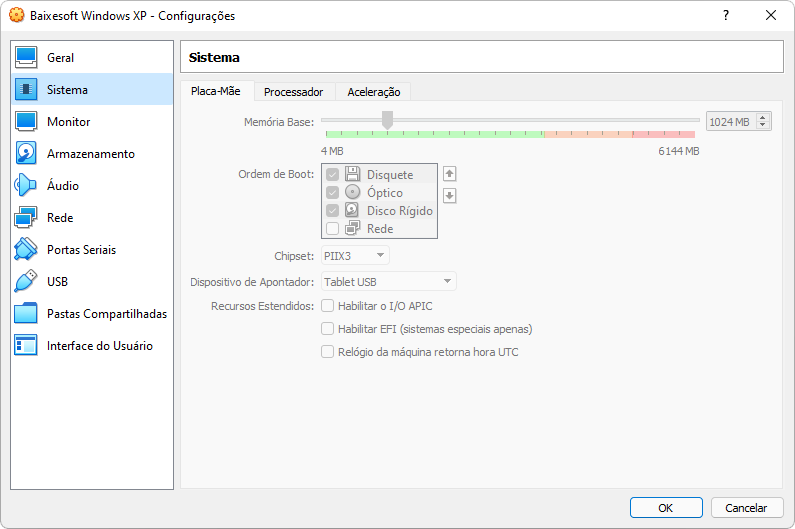Click the Interface do Usuário icon
The image size is (795, 529).
[25, 345]
